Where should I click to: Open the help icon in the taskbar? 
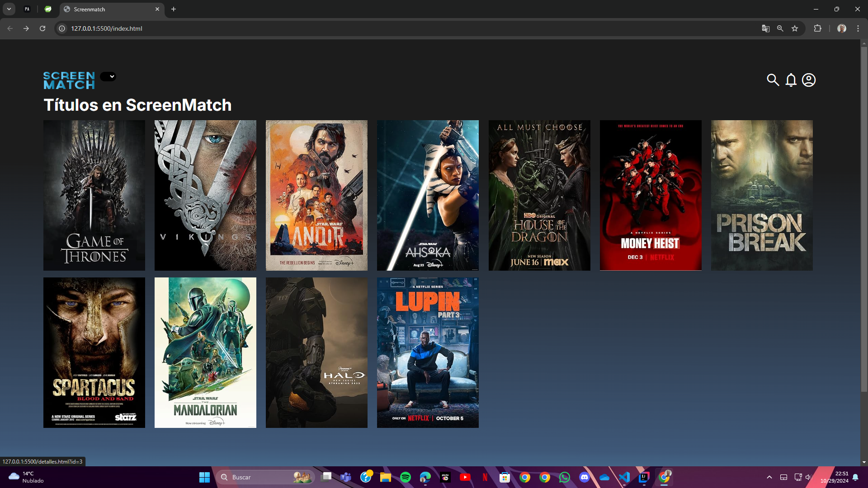(x=366, y=477)
